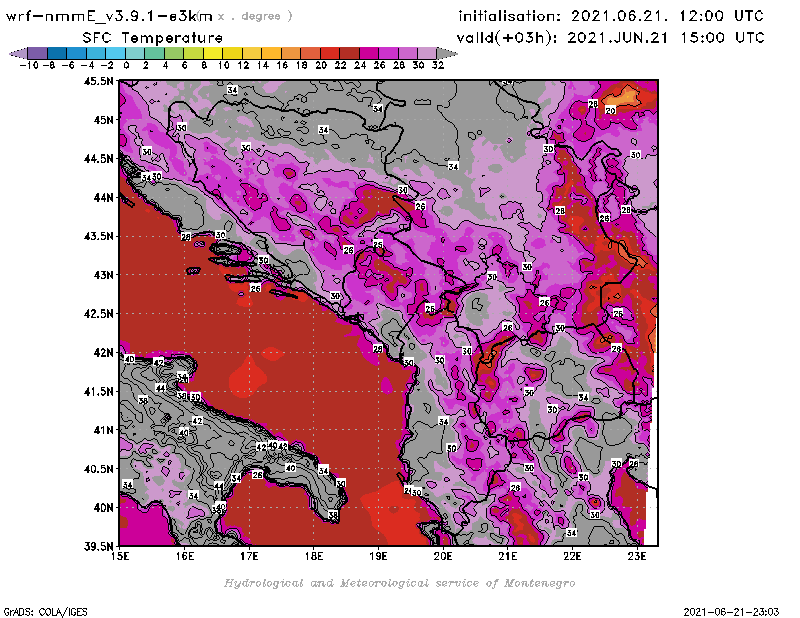This screenshot has height=618, width=800.
Task: Select legend swatch between -10 and -8
Action: coord(38,54)
